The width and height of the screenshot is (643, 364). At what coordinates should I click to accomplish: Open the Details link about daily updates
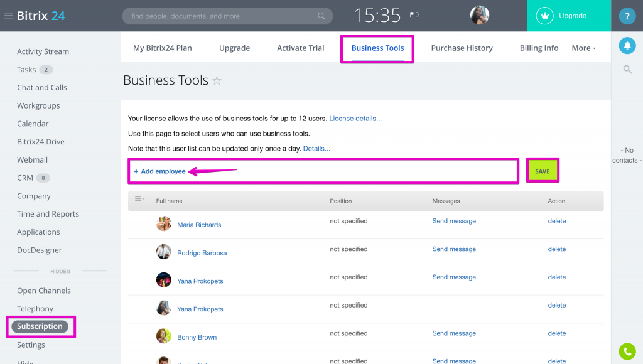(x=316, y=149)
